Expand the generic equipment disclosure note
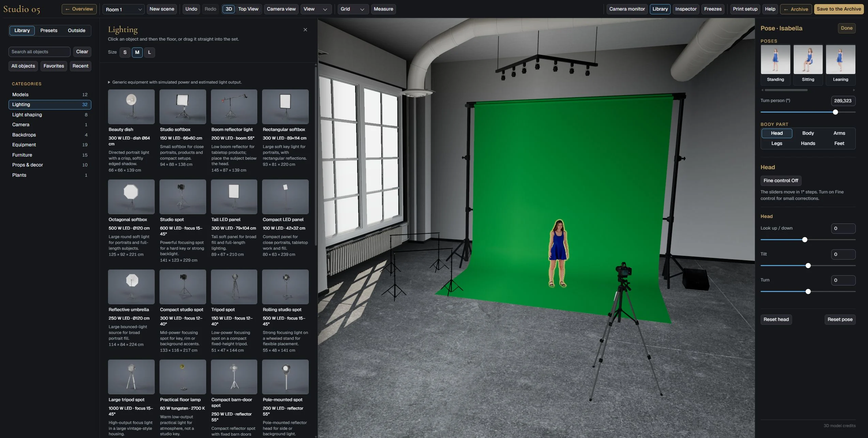The width and height of the screenshot is (868, 438). click(x=175, y=82)
